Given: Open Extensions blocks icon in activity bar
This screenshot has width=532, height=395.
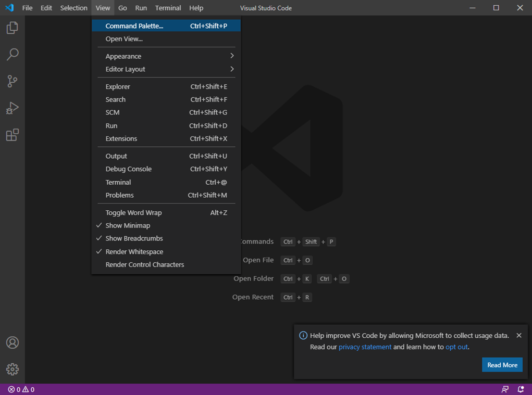Looking at the screenshot, I should coord(12,135).
